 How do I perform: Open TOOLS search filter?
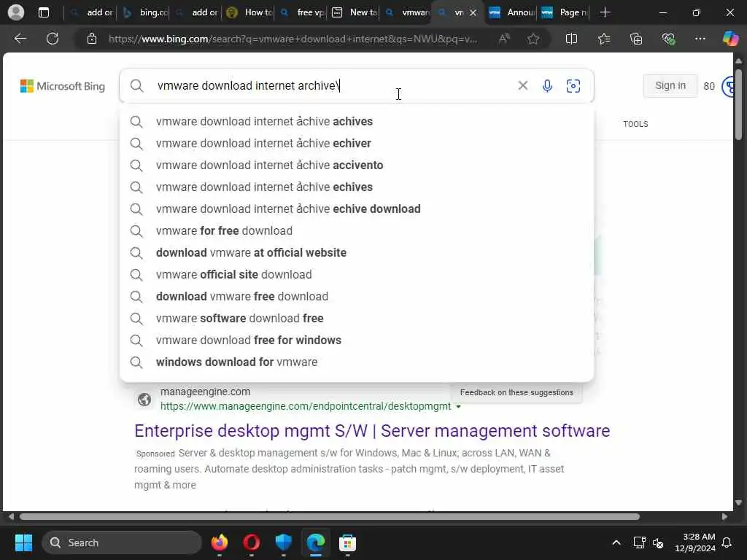pyautogui.click(x=635, y=124)
